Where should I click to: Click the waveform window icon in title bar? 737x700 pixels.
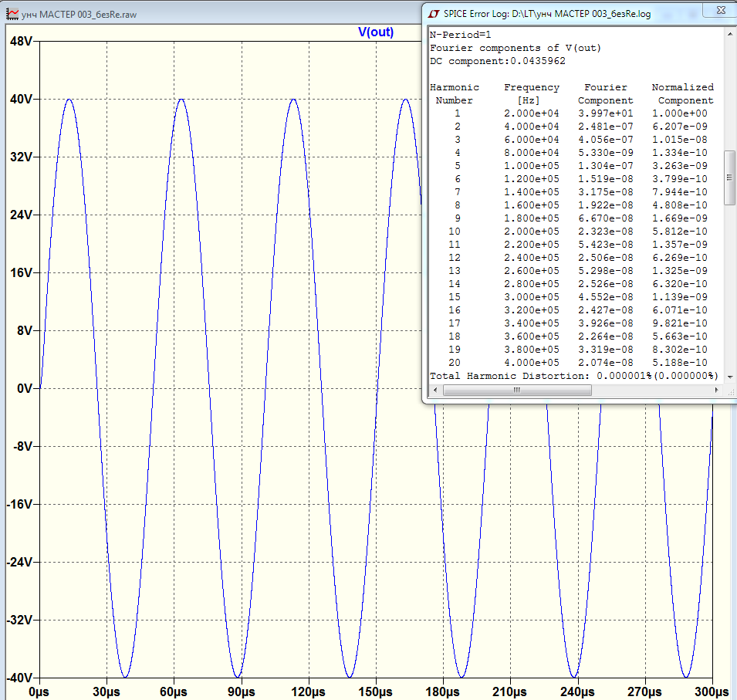point(12,14)
